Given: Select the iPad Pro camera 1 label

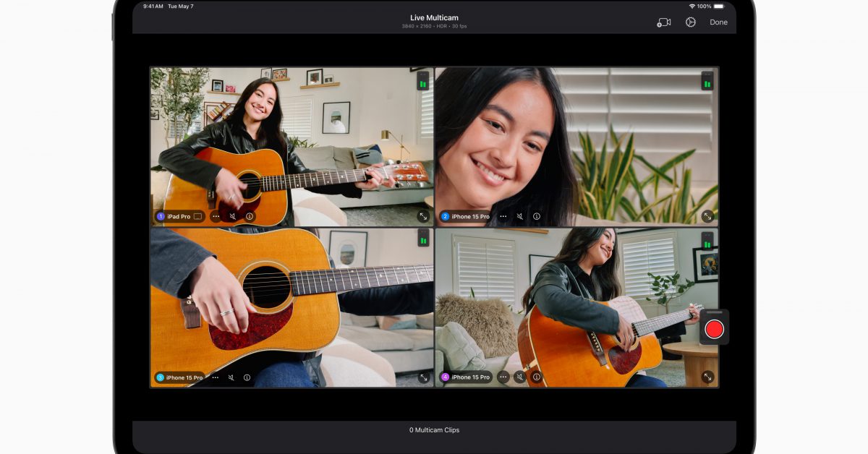Looking at the screenshot, I should coord(179,216).
